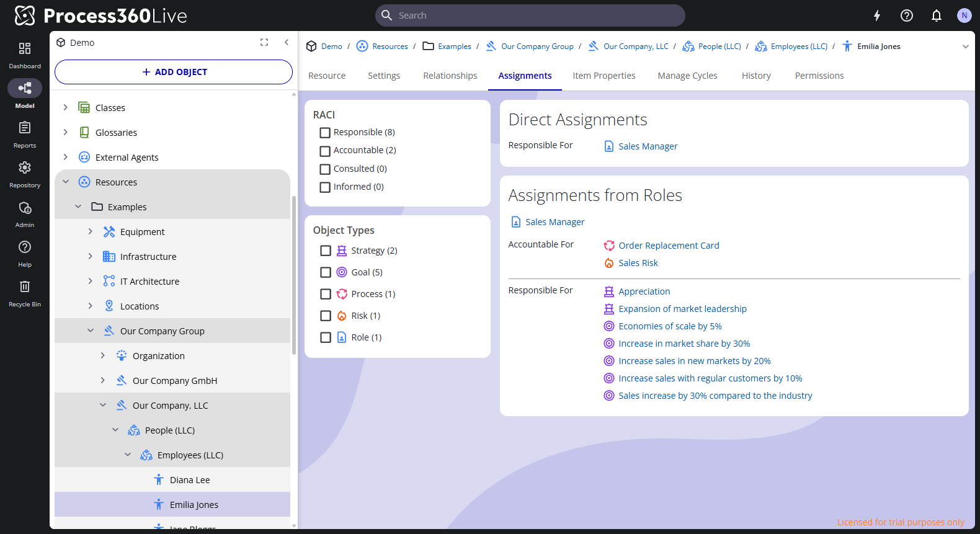980x534 pixels.
Task: Click the Infrastructure building icon
Action: point(109,256)
